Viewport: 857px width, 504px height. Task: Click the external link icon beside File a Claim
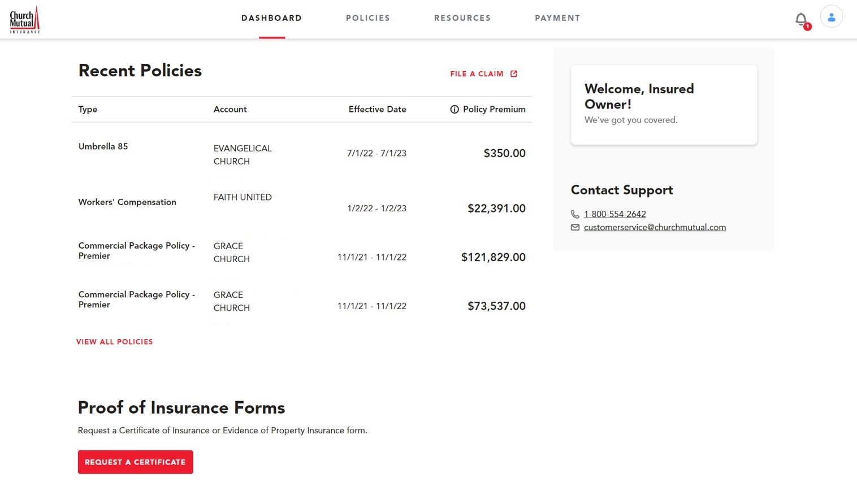click(x=514, y=74)
